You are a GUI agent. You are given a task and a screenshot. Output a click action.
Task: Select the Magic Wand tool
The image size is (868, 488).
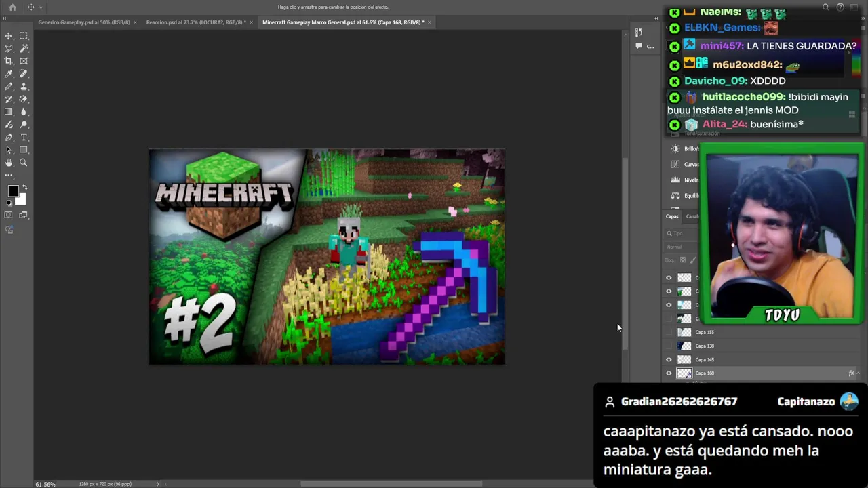[x=24, y=48]
